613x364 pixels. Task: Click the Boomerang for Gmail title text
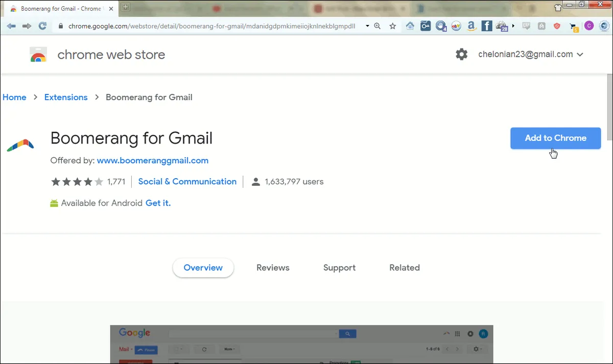131,138
